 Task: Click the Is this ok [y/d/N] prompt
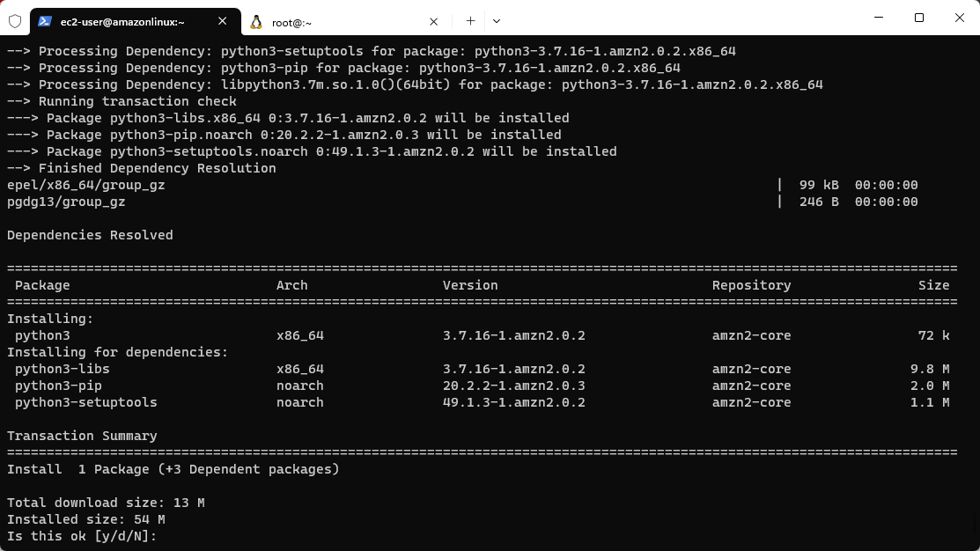[x=81, y=535]
